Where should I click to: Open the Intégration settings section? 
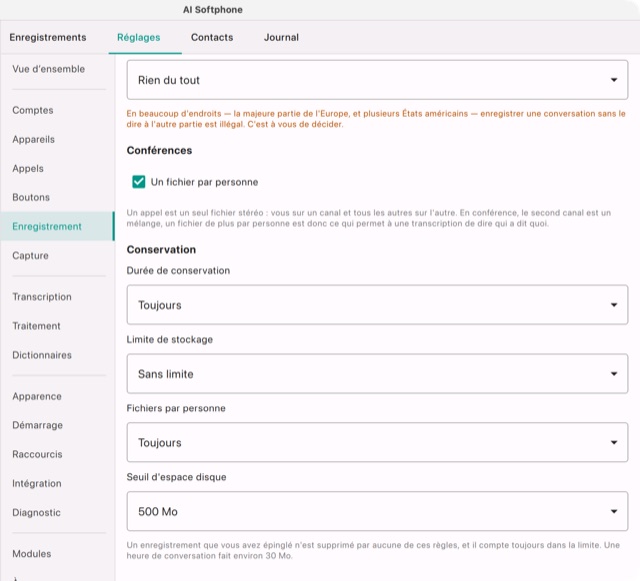tap(57, 483)
